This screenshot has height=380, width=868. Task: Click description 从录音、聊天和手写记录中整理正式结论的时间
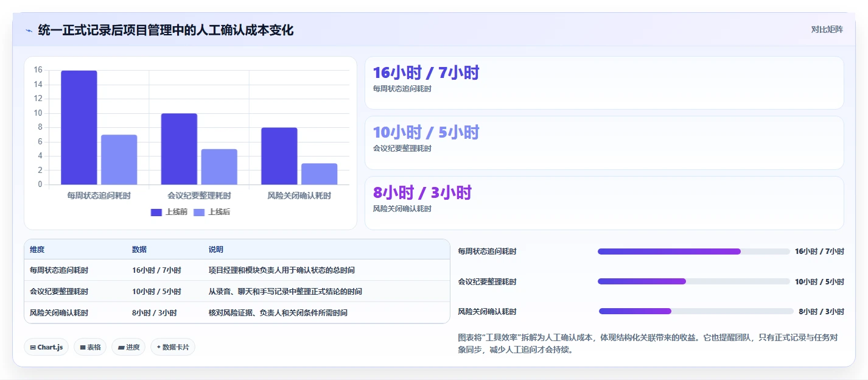pyautogui.click(x=285, y=292)
